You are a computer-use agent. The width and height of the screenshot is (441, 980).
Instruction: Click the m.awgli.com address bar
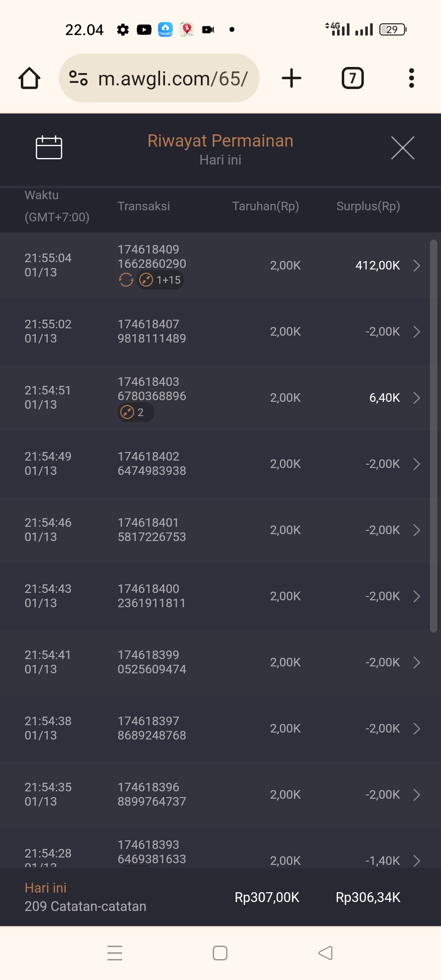[x=172, y=78]
